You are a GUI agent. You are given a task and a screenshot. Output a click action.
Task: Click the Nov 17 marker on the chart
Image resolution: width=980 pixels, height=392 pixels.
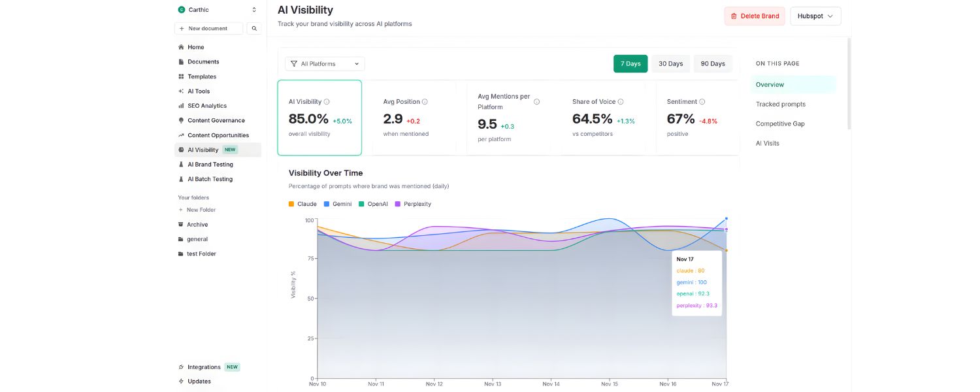726,219
